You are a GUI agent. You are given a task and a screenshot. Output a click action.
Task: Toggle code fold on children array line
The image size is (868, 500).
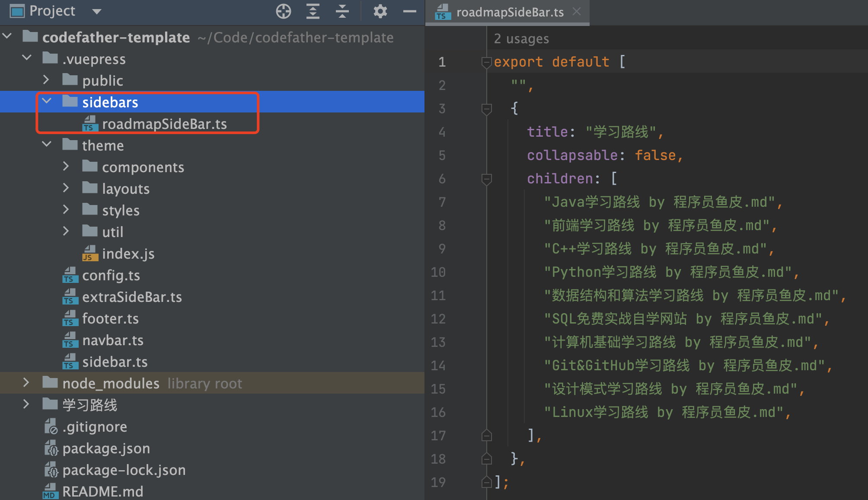point(487,179)
